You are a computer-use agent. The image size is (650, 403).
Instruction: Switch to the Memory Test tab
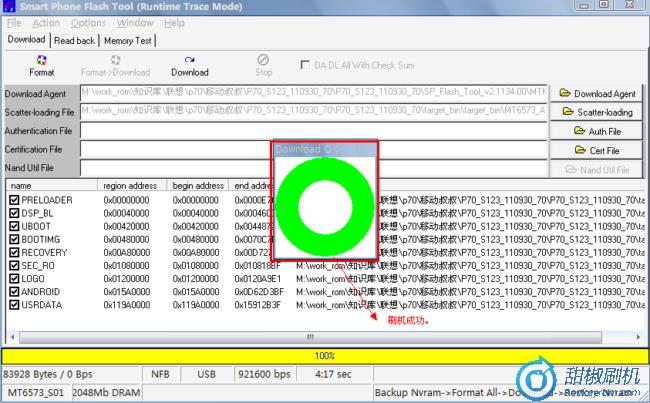128,41
